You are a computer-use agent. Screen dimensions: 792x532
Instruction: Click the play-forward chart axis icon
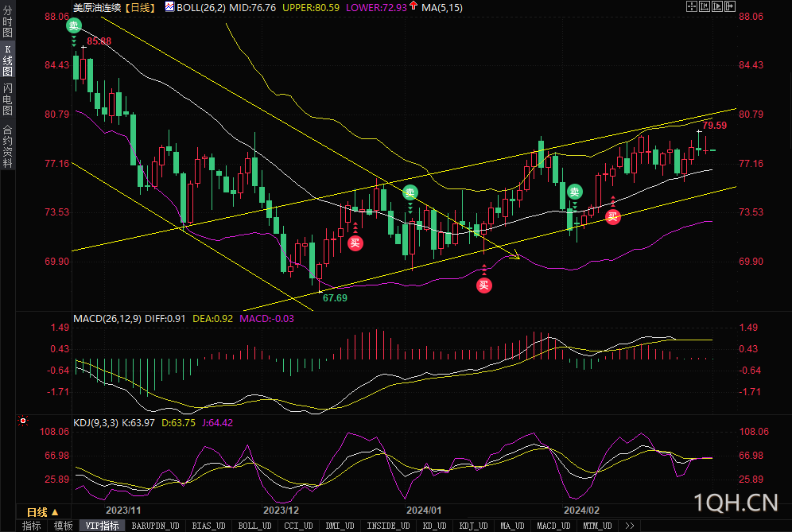717,6
